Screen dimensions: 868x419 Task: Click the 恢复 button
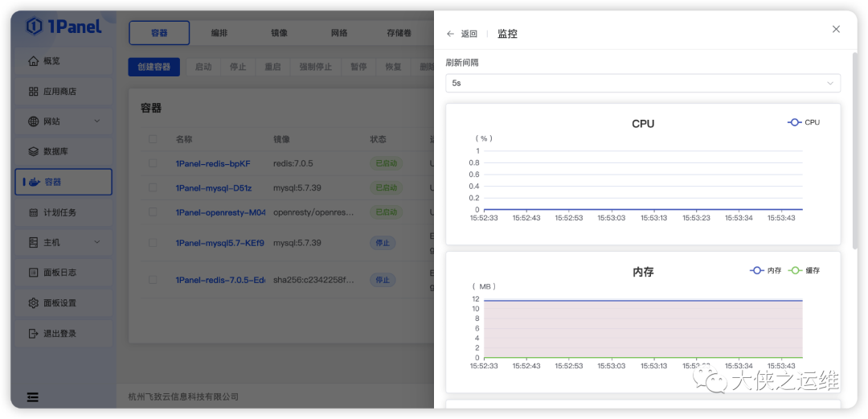[394, 67]
